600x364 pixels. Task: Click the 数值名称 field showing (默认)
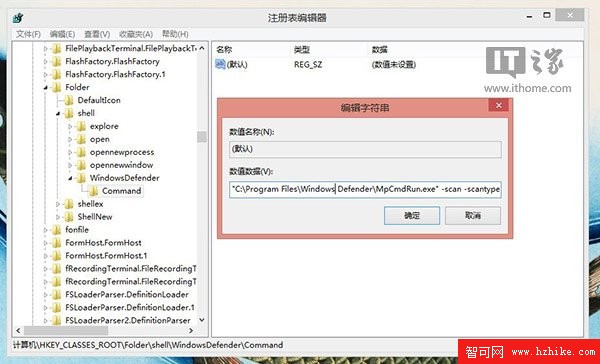point(365,149)
